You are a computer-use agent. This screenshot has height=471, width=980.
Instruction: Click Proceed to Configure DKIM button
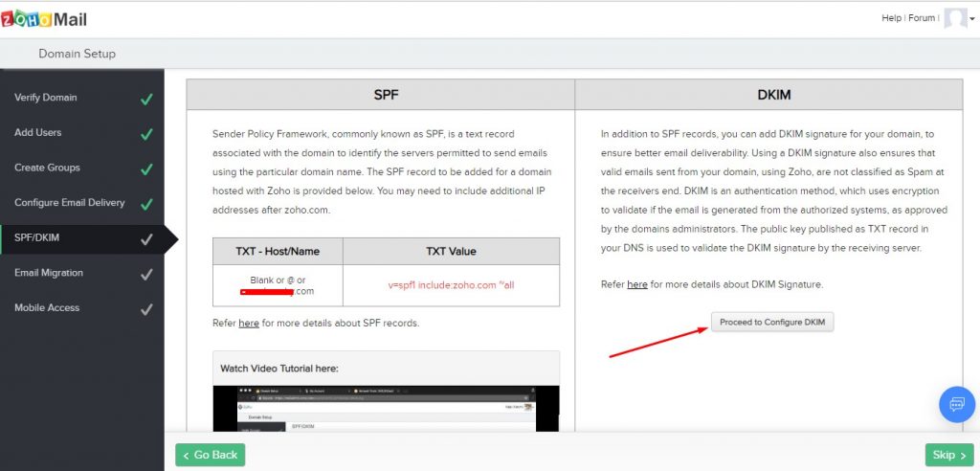click(772, 322)
